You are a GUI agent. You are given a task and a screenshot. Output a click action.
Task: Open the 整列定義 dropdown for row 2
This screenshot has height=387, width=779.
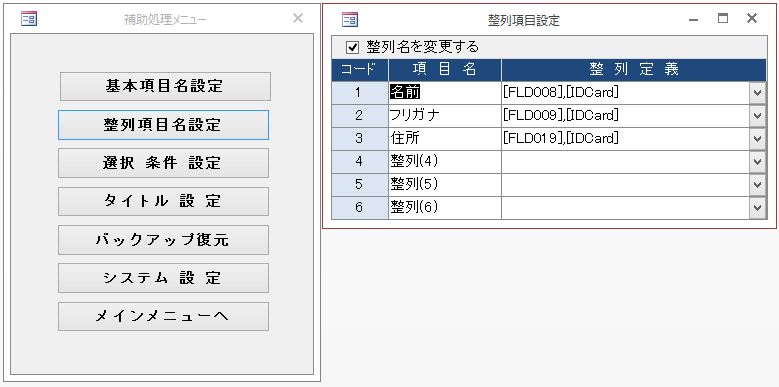(x=758, y=116)
